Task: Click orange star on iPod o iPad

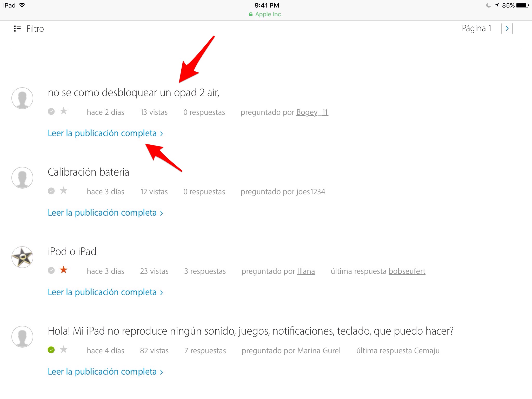Action: (x=64, y=270)
